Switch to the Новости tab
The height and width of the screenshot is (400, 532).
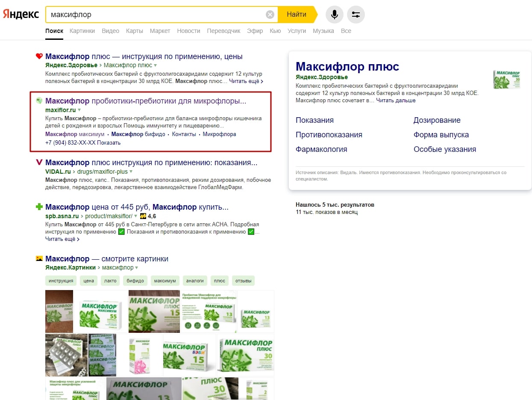[x=188, y=31]
